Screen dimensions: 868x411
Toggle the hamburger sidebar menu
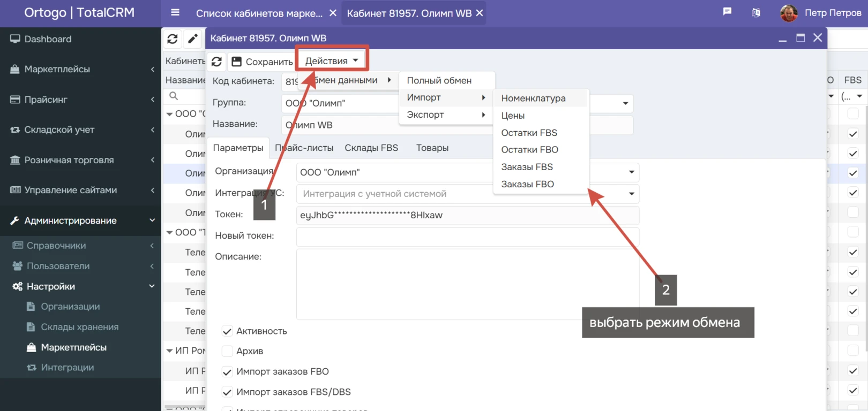[x=175, y=13]
